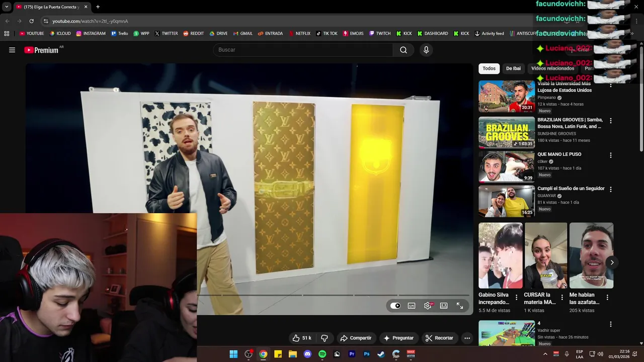Open the Gabino Silva increpando short
644x362 pixels.
click(501, 255)
